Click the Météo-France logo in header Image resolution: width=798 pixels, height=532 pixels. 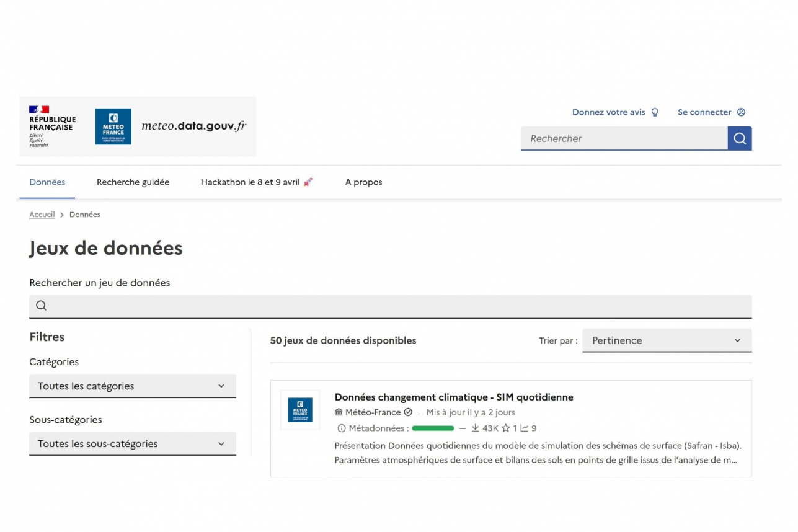[113, 126]
